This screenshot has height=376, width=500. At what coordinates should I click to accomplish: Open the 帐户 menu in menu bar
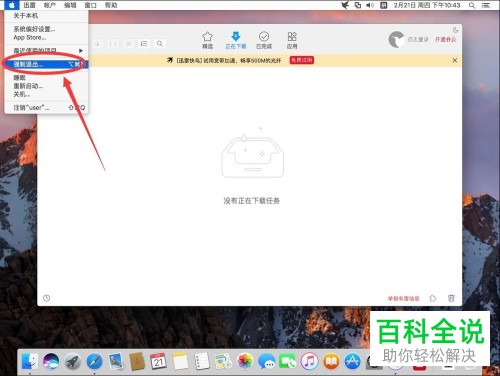coord(50,5)
